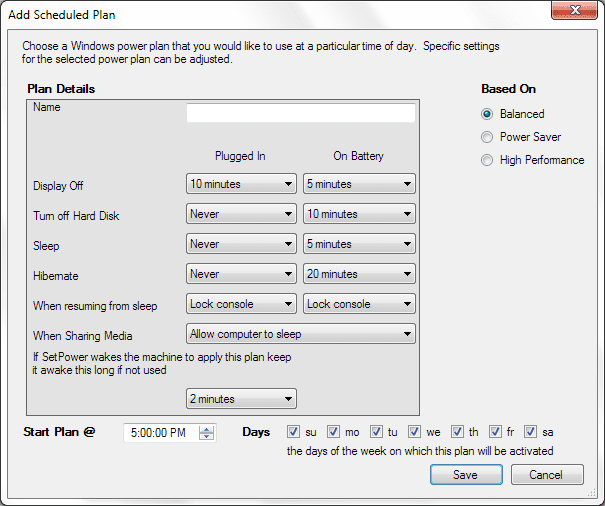This screenshot has width=605, height=506.
Task: Decrease start time with down spinner arrow
Action: pos(206,437)
